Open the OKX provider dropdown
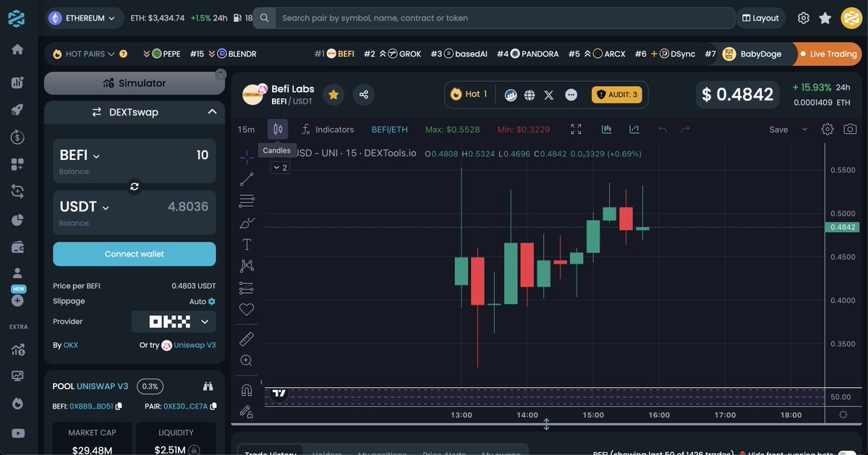 point(174,322)
